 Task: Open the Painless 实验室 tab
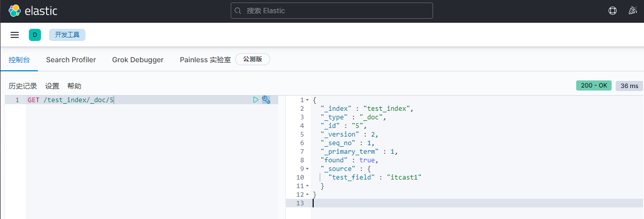(x=205, y=60)
